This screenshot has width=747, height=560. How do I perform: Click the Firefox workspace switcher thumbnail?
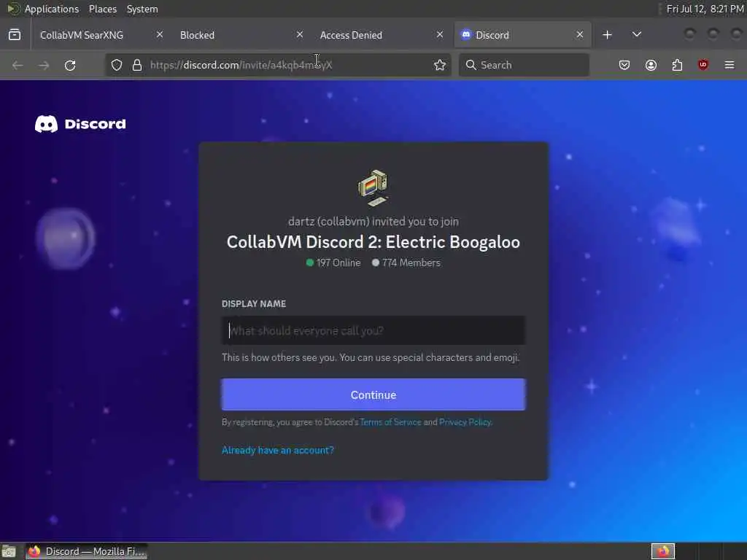pos(663,551)
